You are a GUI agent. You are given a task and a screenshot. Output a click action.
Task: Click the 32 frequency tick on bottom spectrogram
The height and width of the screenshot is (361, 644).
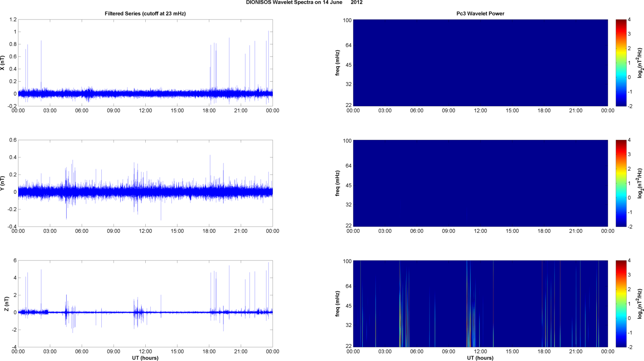349,325
